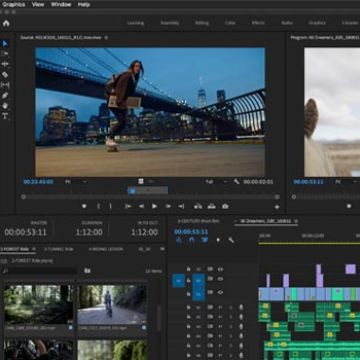Overwrite source clip into the timeline
Image resolution: width=360 pixels, height=360 pixels.
212,206
